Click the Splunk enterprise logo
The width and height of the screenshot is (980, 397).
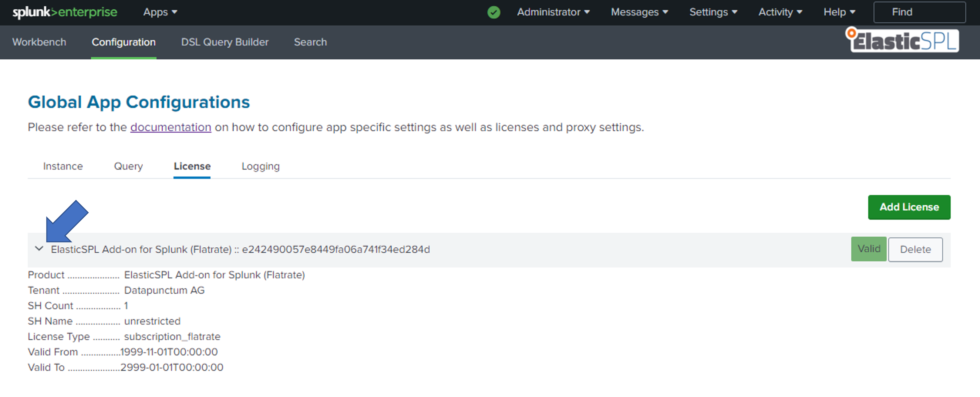tap(65, 12)
